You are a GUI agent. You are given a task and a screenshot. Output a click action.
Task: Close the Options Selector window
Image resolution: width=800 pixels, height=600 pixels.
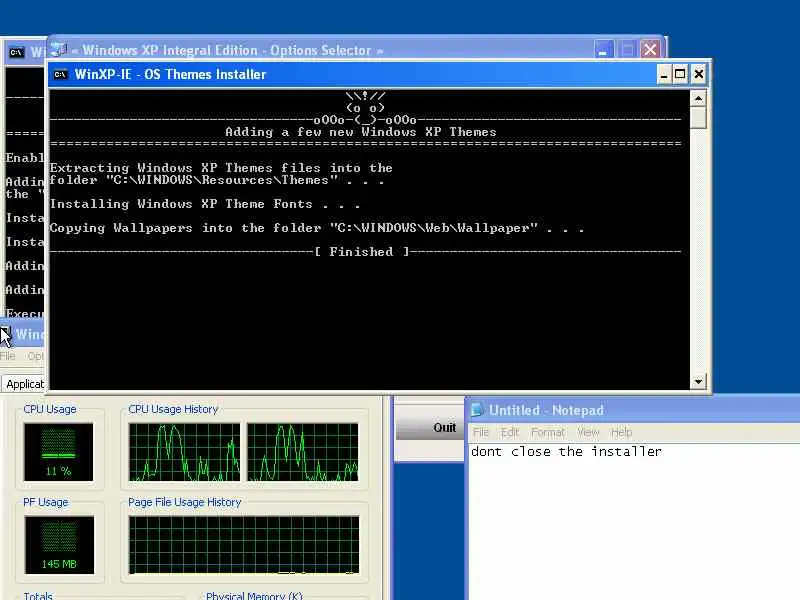pyautogui.click(x=650, y=49)
